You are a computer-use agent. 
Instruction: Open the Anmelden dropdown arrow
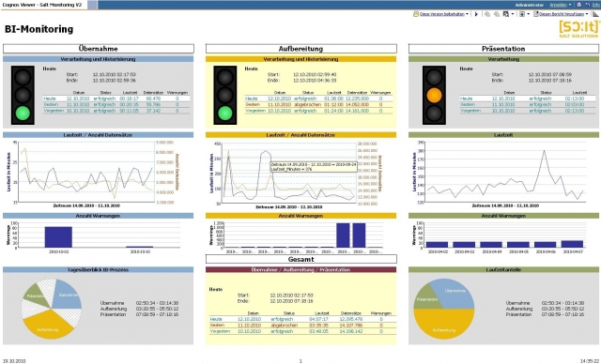point(570,5)
